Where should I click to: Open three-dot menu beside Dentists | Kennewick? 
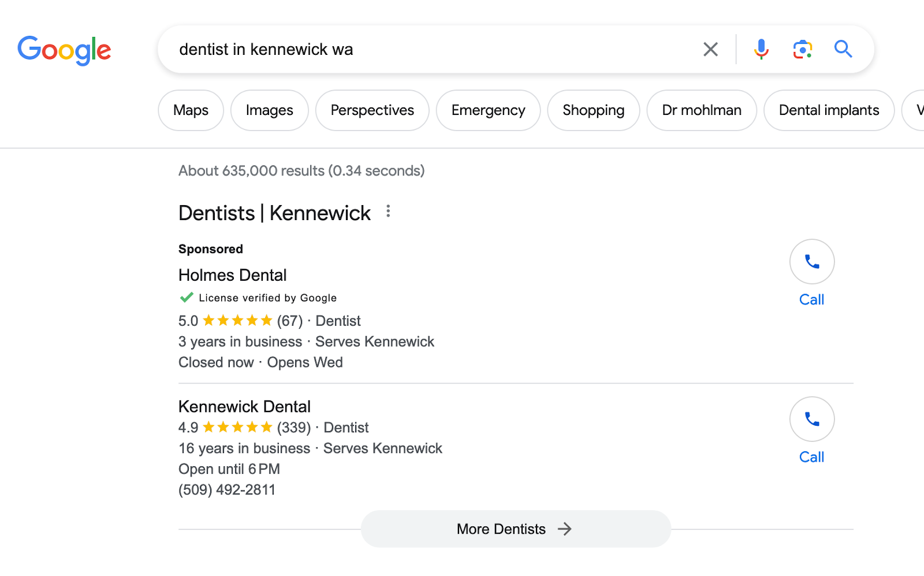pos(388,211)
